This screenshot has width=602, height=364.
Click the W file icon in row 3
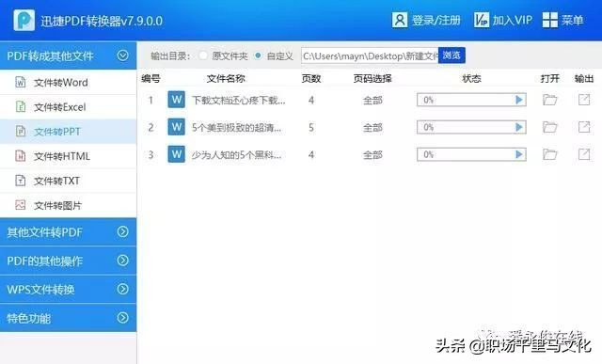(176, 154)
